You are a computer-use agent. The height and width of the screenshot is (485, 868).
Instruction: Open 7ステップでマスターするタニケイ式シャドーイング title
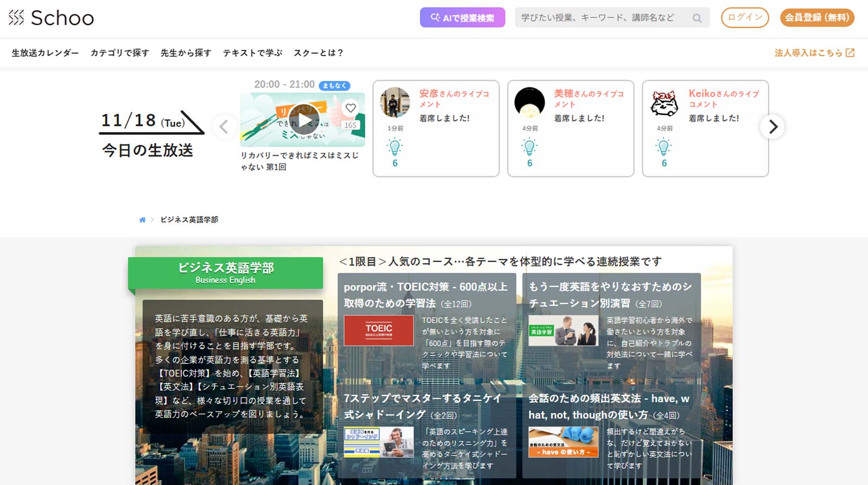pyautogui.click(x=423, y=406)
